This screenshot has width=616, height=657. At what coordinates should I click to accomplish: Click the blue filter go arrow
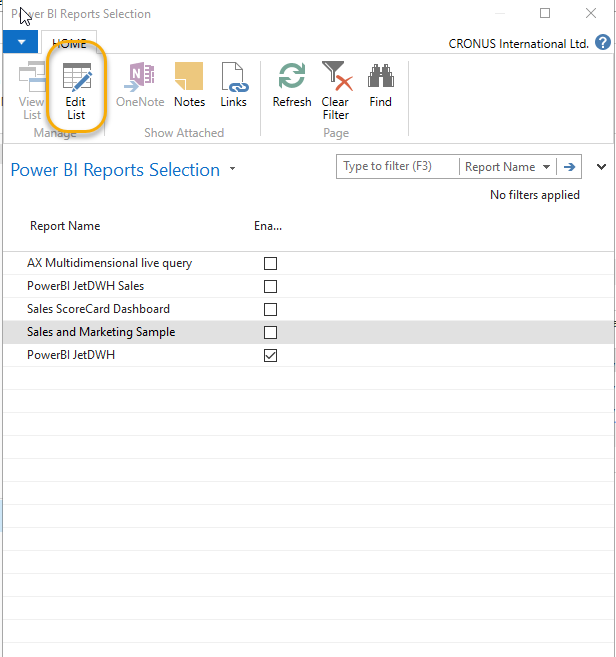(x=569, y=167)
